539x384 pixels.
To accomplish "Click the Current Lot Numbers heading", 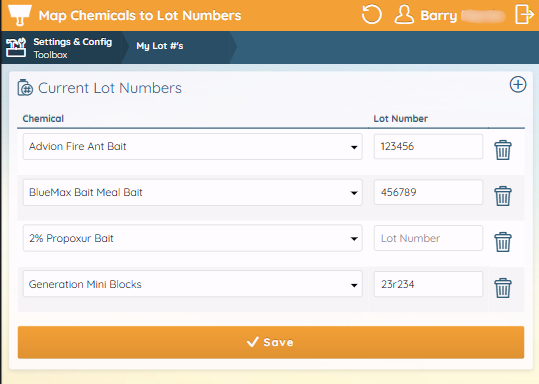I will click(x=110, y=88).
